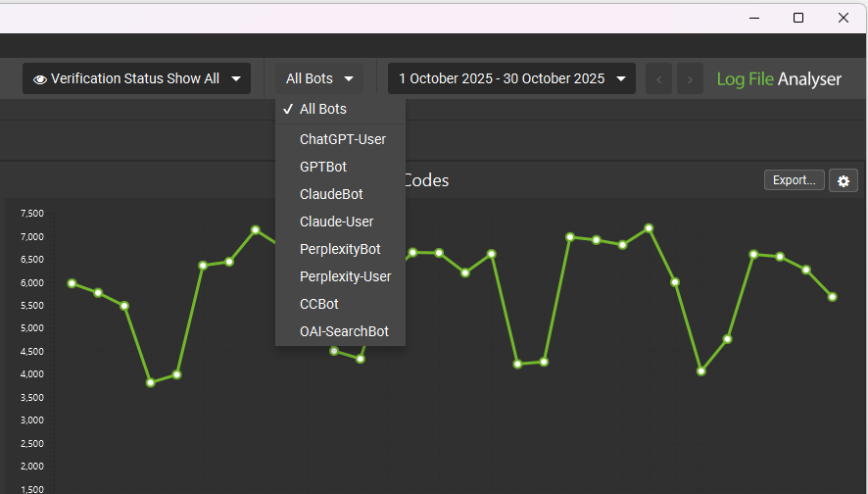The height and width of the screenshot is (494, 868).
Task: Go to next date range arrow
Action: (x=691, y=79)
